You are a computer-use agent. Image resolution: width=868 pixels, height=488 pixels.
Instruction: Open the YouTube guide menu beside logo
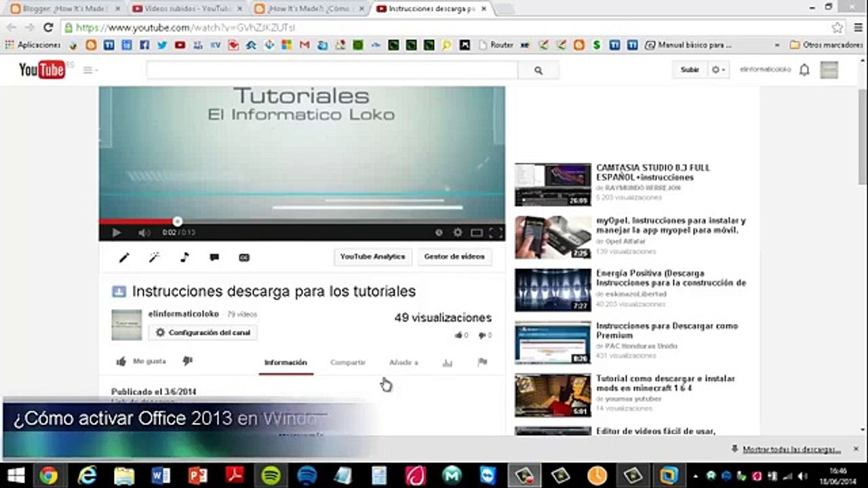90,70
